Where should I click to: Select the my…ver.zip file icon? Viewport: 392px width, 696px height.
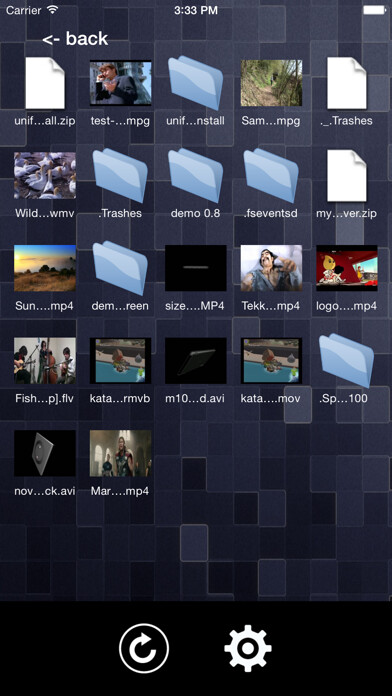coord(347,175)
